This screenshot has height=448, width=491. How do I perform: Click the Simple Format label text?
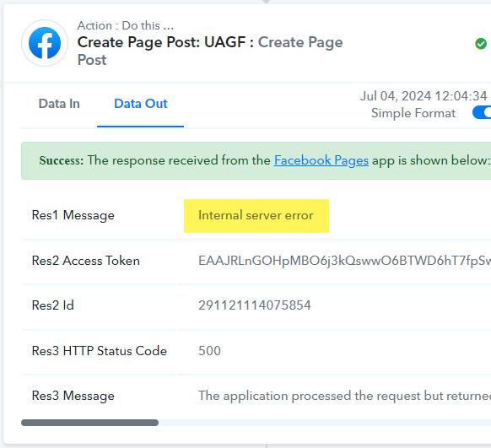pyautogui.click(x=413, y=113)
